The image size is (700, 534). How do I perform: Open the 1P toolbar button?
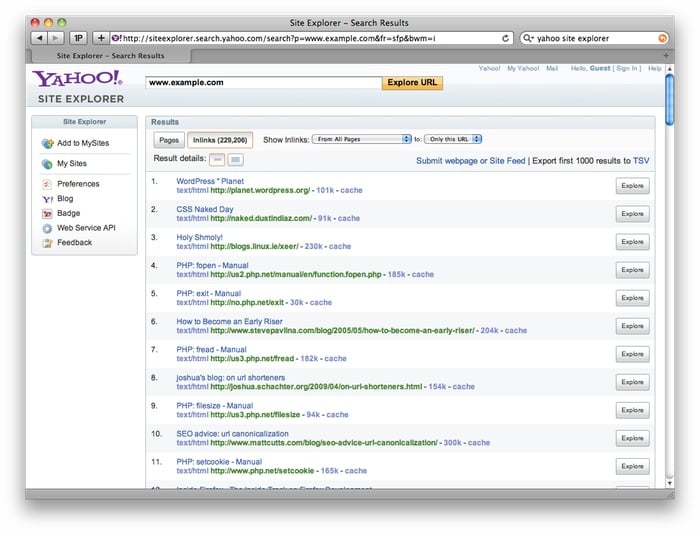78,38
